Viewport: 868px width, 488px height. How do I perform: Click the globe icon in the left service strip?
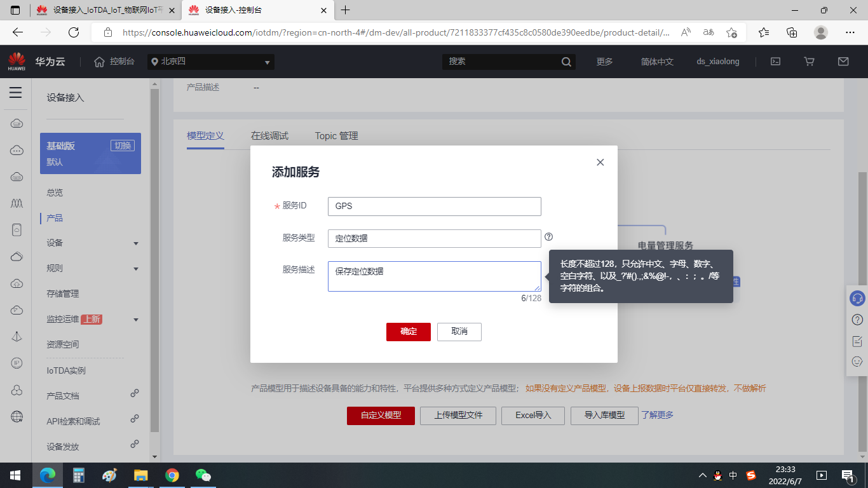pos(17,417)
